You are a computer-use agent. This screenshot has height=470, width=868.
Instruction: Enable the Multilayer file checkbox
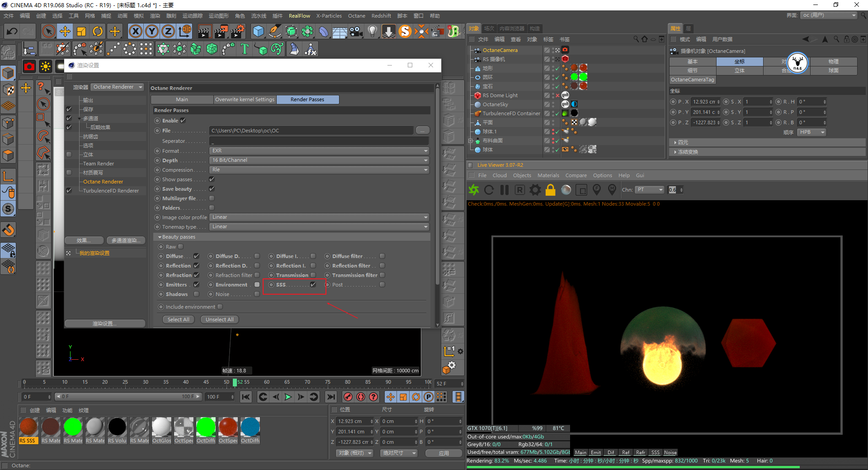[x=212, y=198]
